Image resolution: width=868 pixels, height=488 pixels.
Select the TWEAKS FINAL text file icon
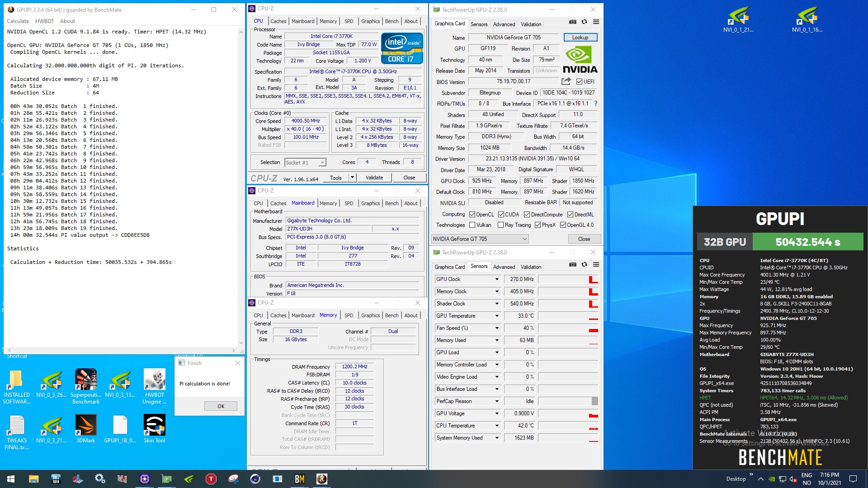coord(17,432)
